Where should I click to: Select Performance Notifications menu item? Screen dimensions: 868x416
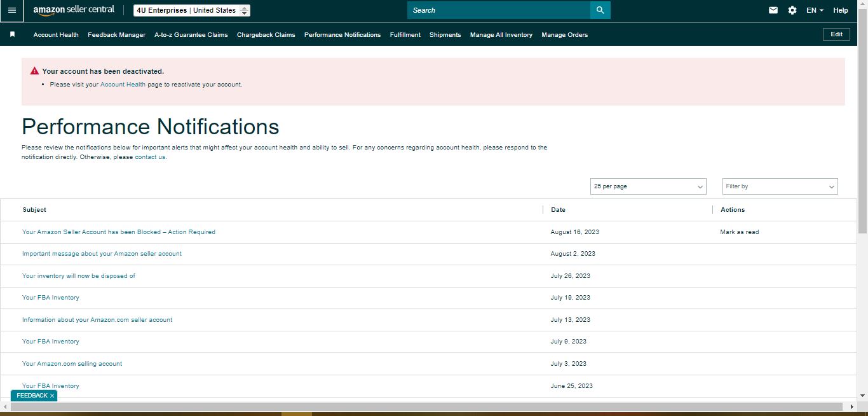tap(342, 34)
